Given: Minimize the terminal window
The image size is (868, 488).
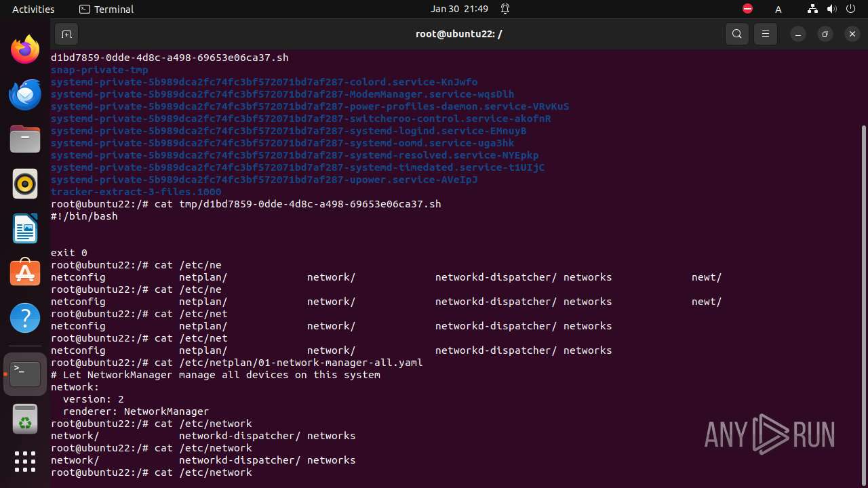Looking at the screenshot, I should 798,34.
